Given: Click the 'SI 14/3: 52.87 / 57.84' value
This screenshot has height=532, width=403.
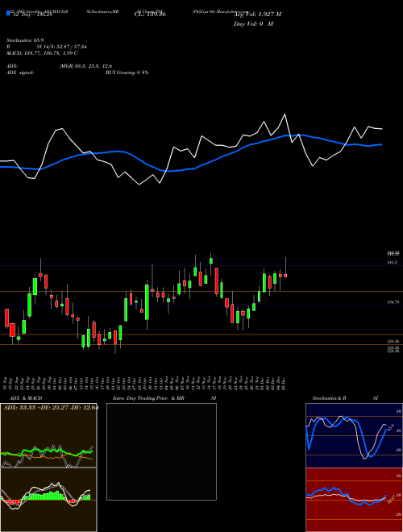Looking at the screenshot, I should 62,48.
